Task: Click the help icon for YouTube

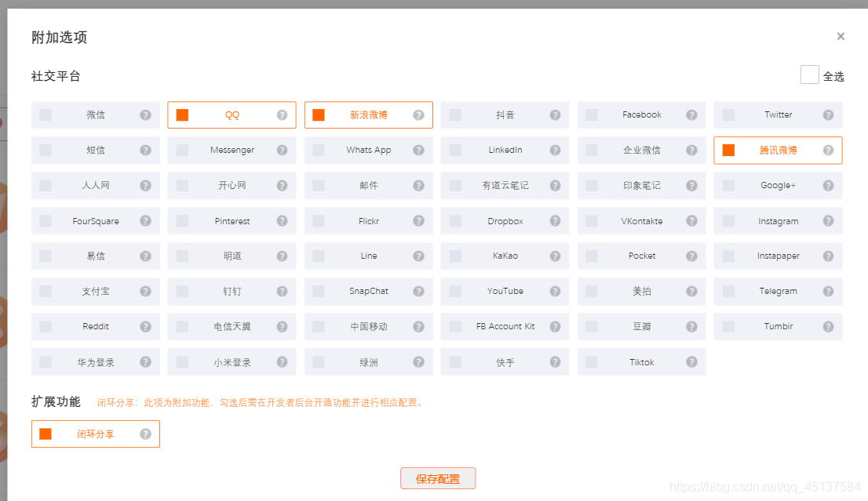Action: pyautogui.click(x=555, y=291)
